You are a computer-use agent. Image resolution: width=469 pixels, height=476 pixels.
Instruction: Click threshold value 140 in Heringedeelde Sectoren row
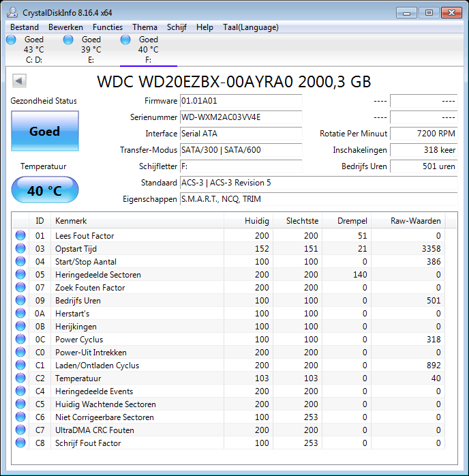click(x=360, y=274)
